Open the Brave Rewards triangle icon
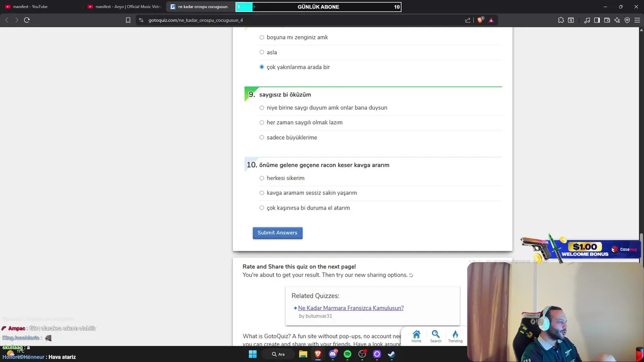 (491, 20)
